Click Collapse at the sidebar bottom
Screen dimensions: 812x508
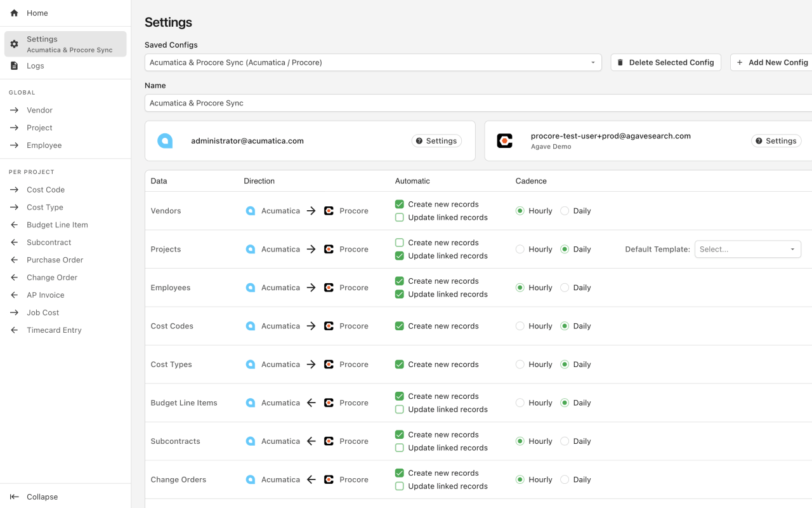point(65,497)
